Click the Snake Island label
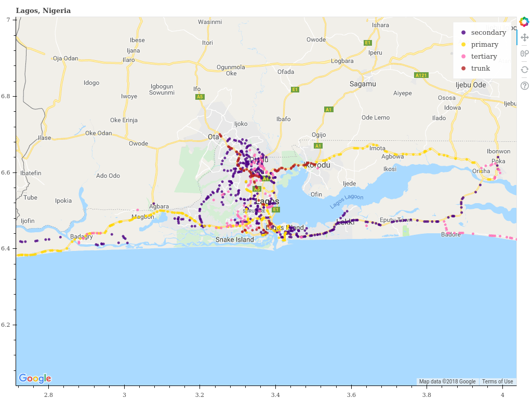Viewport: 532px width, 399px height. tap(234, 240)
